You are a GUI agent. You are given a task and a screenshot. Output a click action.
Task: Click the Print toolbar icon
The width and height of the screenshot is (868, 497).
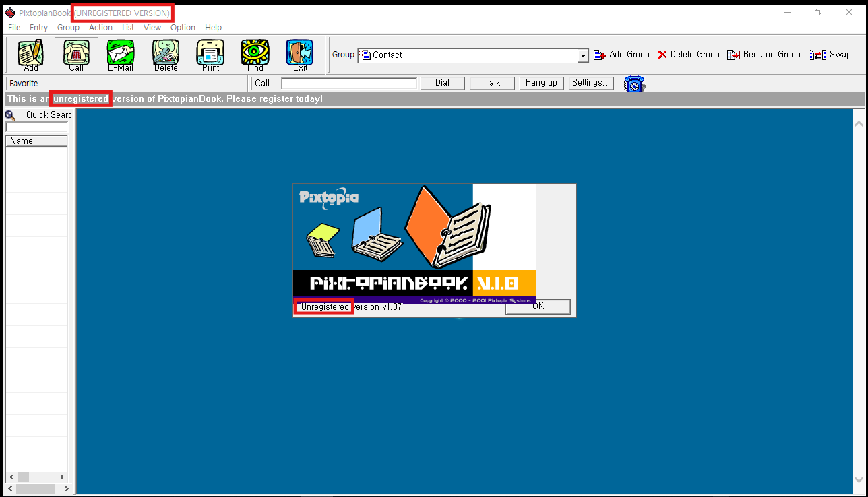tap(210, 54)
